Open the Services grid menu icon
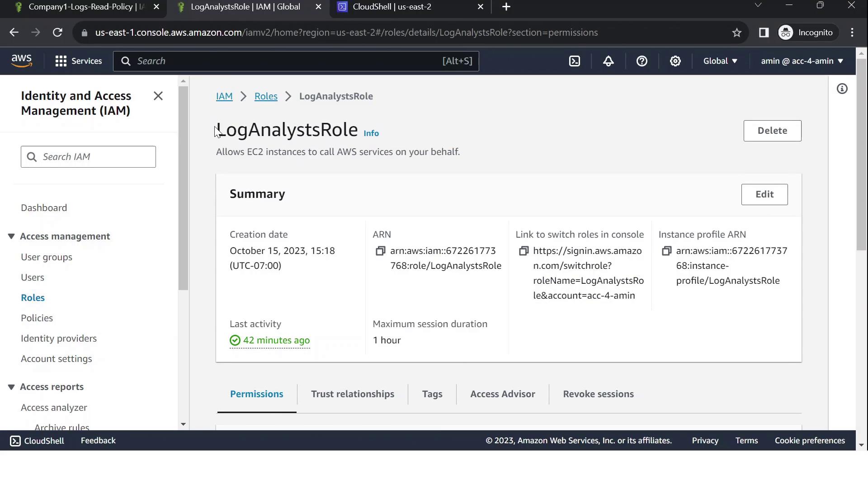Screen dimensions: 868x488 click(x=61, y=61)
